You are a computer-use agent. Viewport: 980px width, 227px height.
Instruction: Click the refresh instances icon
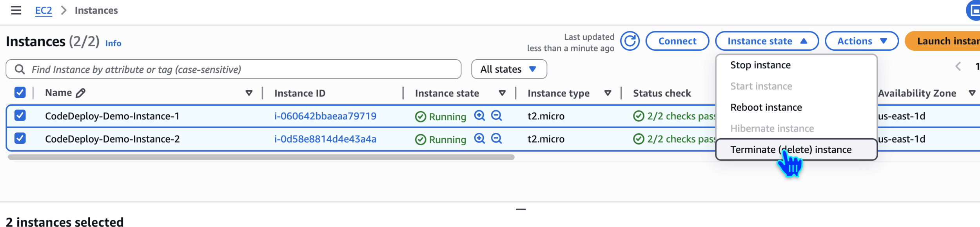630,41
